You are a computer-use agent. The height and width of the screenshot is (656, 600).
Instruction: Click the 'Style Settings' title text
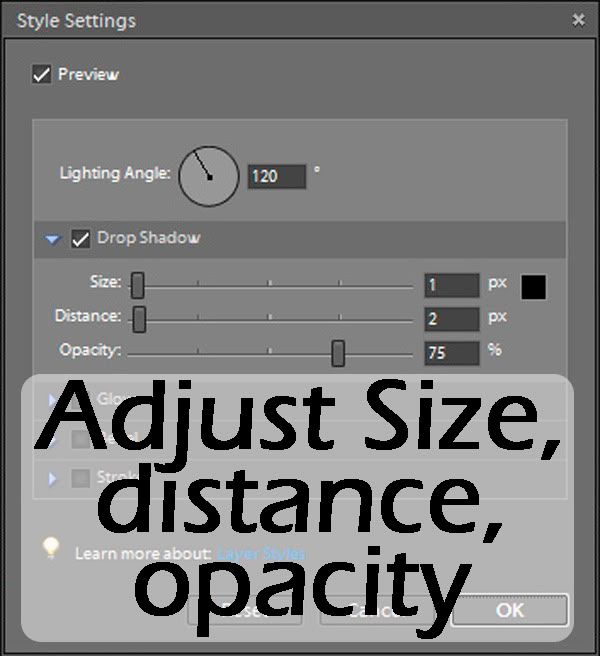pos(76,21)
